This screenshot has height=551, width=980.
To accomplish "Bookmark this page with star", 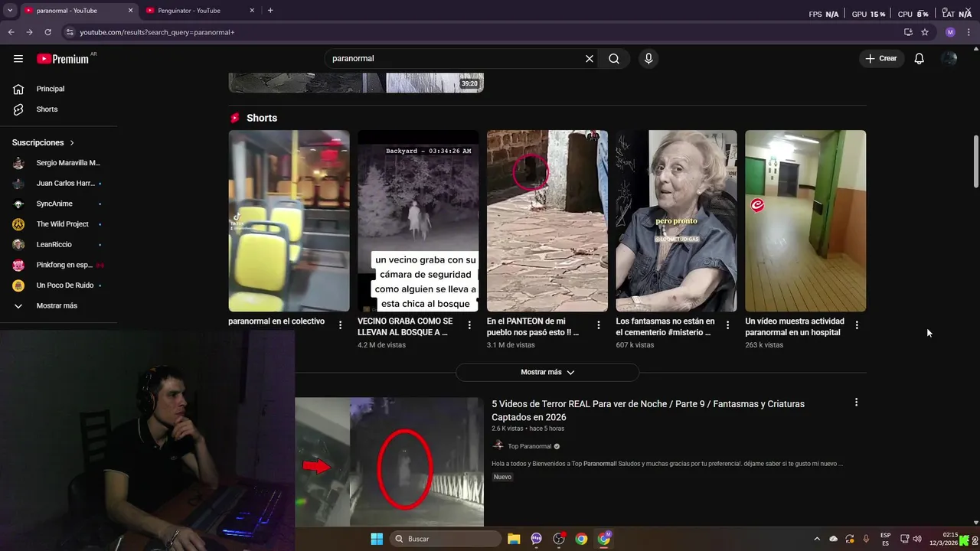I will click(x=925, y=32).
